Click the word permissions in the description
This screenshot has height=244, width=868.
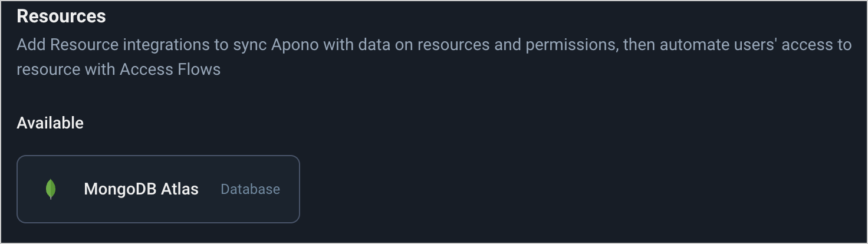(571, 45)
